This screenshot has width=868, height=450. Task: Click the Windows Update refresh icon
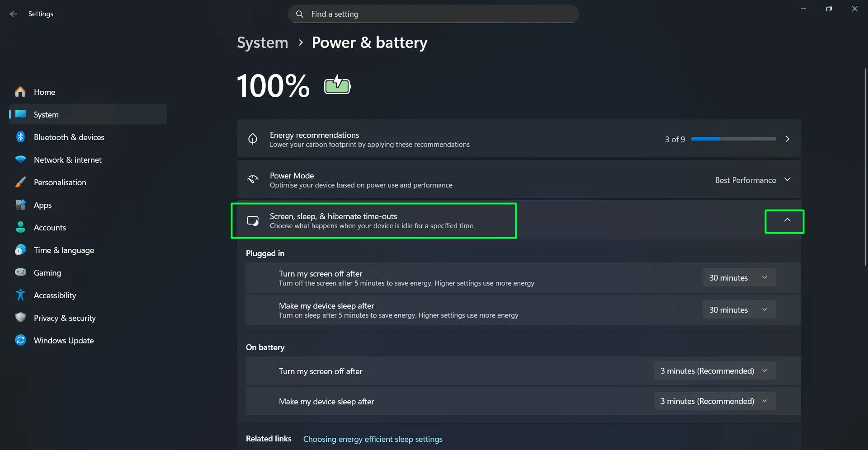tap(20, 340)
